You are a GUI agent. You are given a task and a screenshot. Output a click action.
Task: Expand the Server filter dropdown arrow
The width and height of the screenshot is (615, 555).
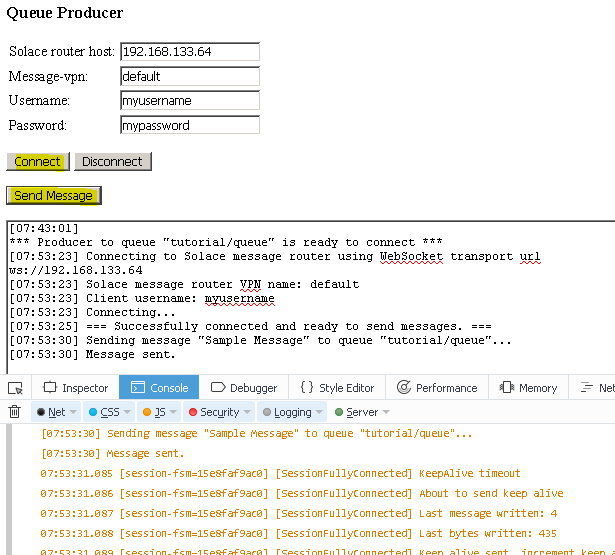pos(385,412)
